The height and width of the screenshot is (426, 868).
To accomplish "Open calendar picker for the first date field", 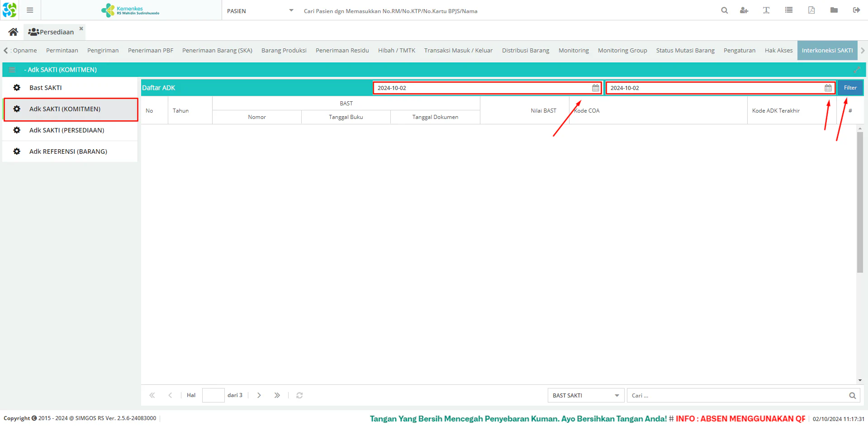I will [x=596, y=88].
